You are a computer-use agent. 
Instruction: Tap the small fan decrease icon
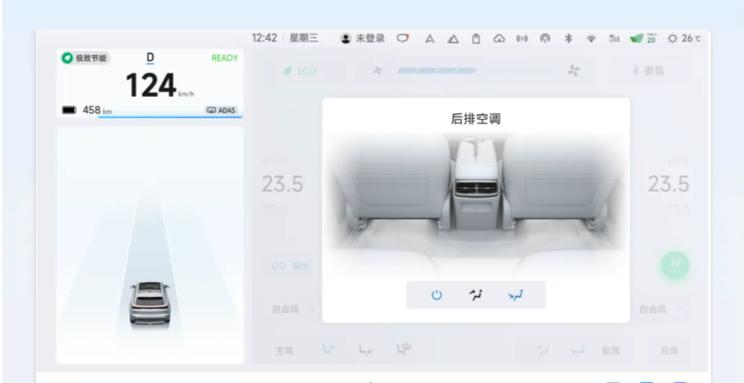click(378, 71)
